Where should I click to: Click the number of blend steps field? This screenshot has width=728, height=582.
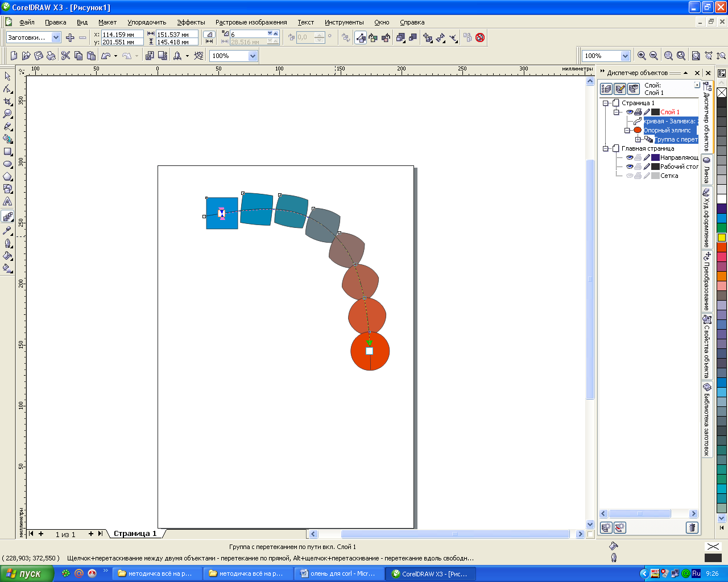click(249, 34)
